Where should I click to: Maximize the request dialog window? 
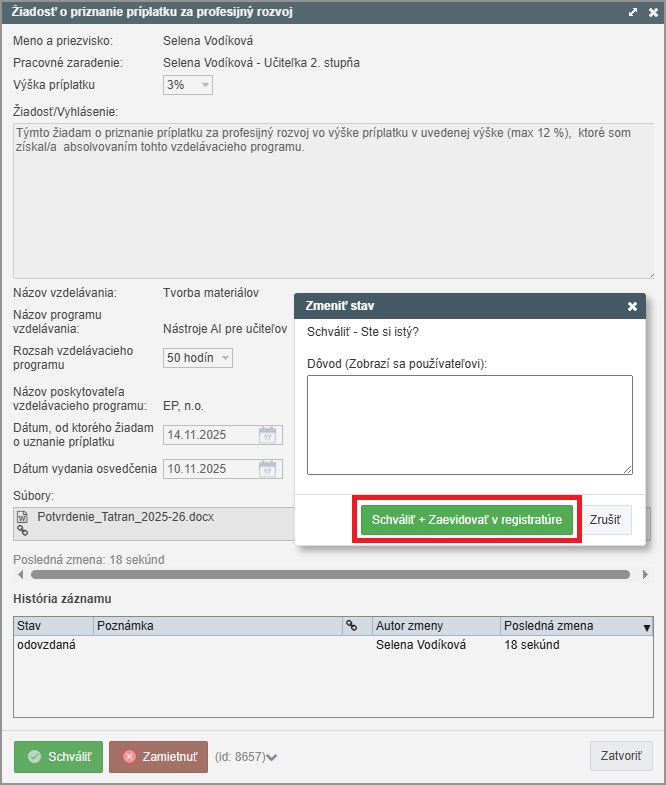pos(632,12)
